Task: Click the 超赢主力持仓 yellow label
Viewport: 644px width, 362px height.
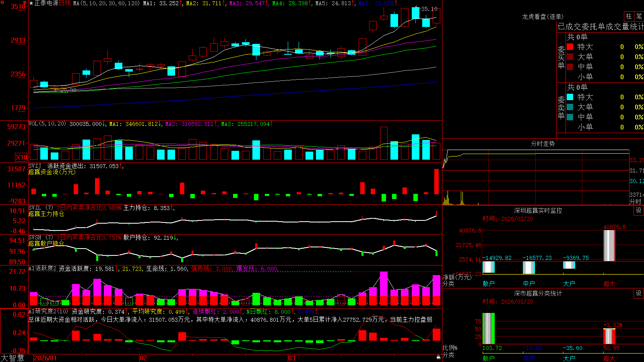Action: 46,214
